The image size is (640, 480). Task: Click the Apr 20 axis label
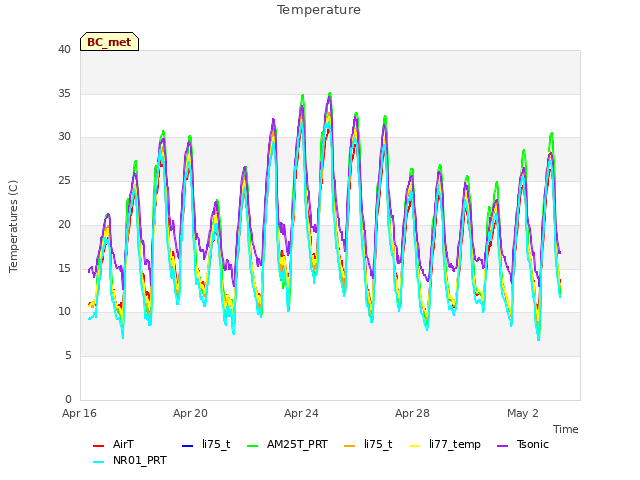(x=190, y=413)
